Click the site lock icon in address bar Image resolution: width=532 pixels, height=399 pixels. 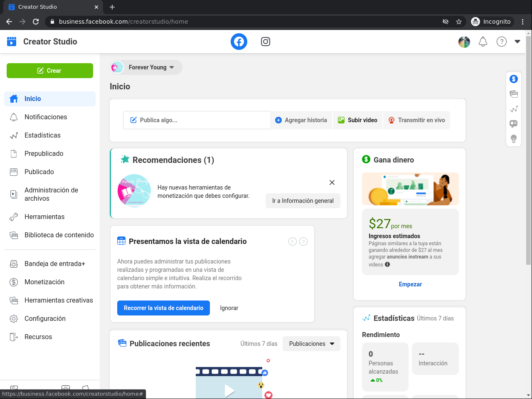52,22
